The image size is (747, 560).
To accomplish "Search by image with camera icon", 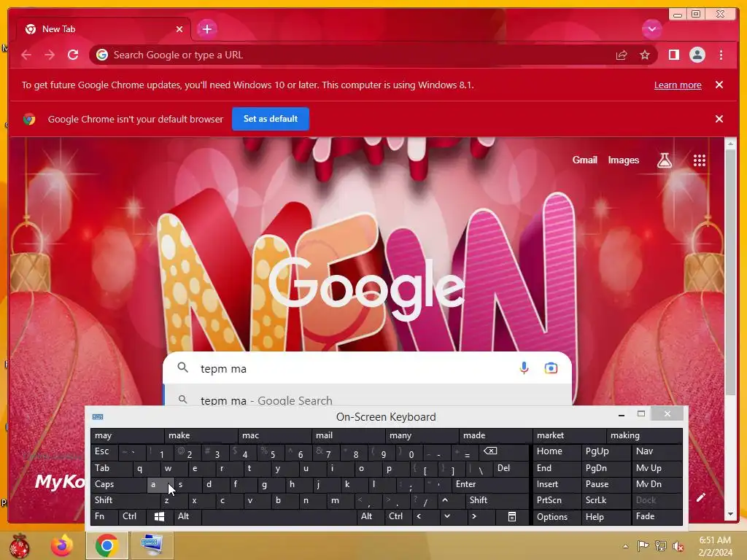I will click(551, 368).
